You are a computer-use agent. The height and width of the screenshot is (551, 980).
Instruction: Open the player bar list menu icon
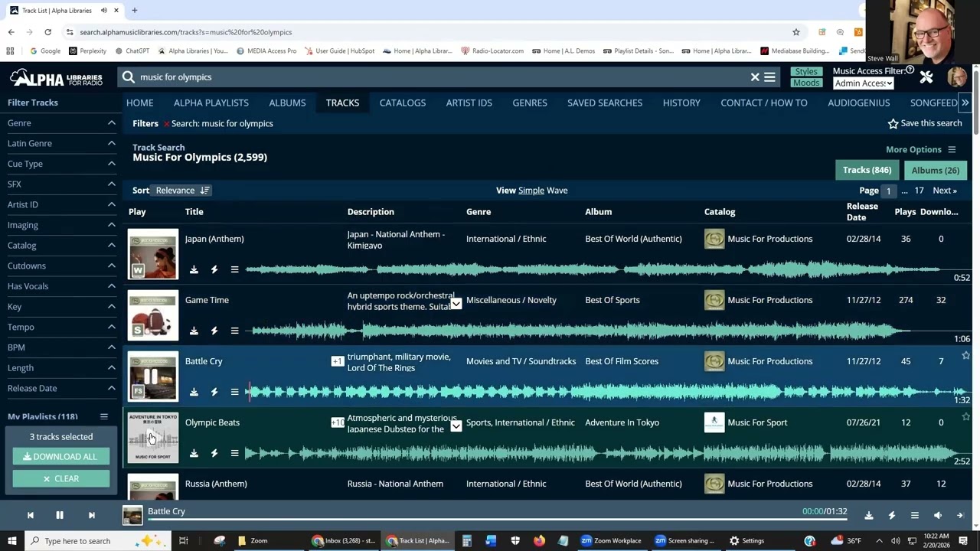pyautogui.click(x=915, y=515)
